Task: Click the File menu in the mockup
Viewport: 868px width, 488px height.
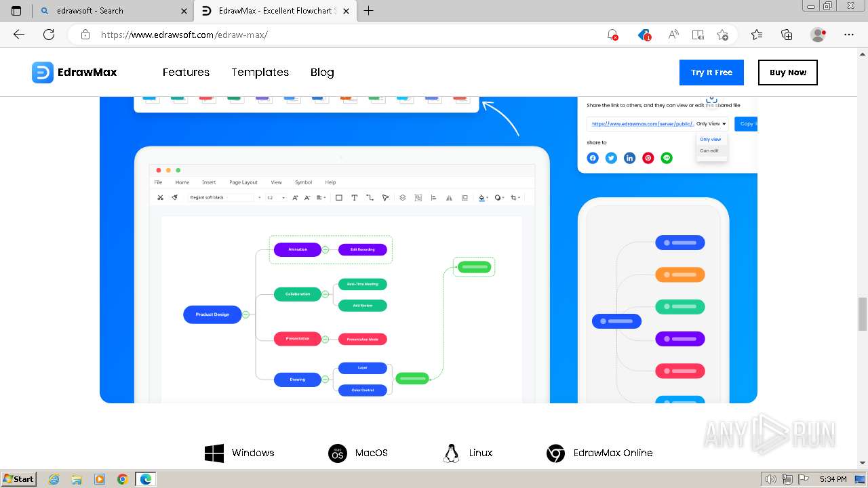Action: 158,182
